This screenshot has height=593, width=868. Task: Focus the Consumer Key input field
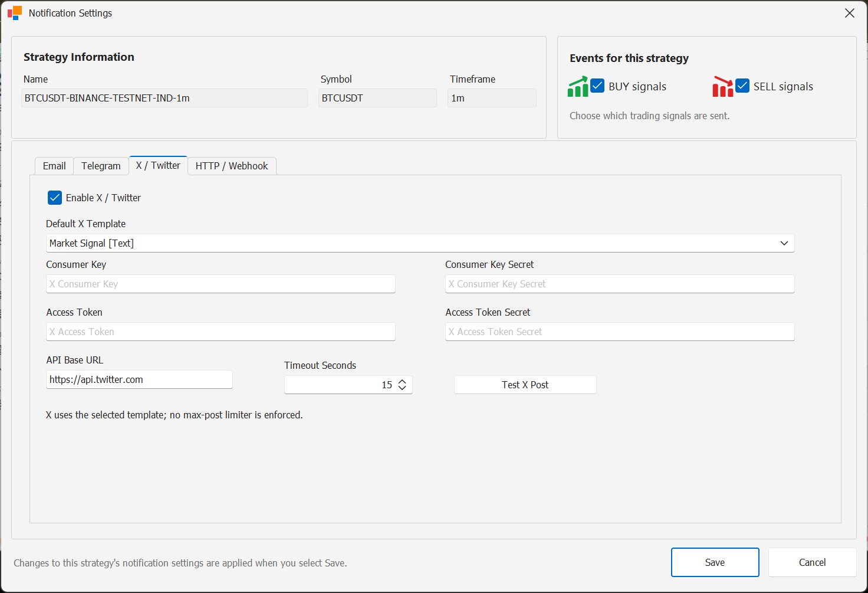[x=221, y=284]
